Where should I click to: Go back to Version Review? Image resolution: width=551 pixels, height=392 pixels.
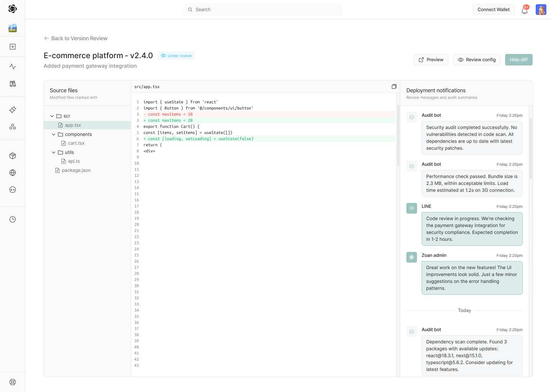pyautogui.click(x=76, y=38)
